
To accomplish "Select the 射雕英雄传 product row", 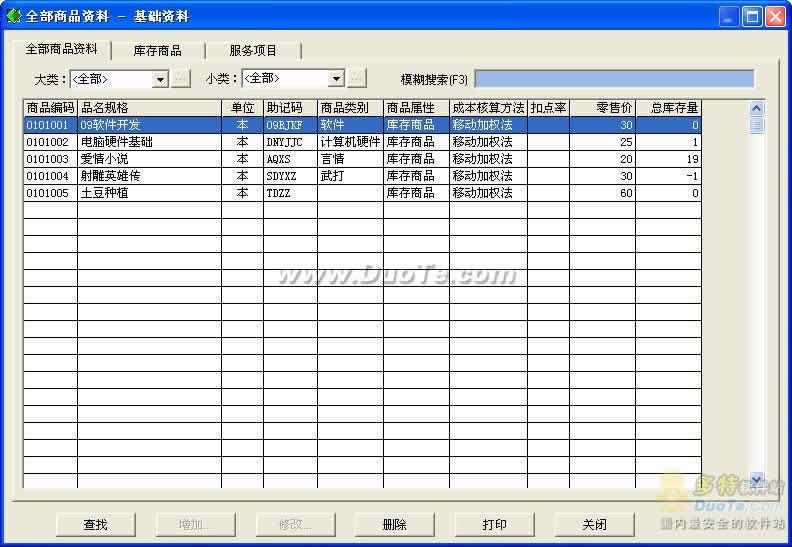I will (148, 176).
